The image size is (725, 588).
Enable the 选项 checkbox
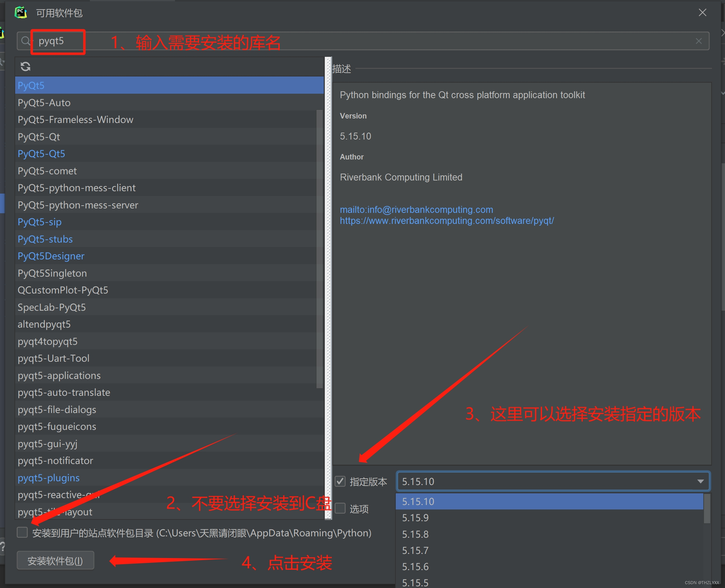click(340, 508)
